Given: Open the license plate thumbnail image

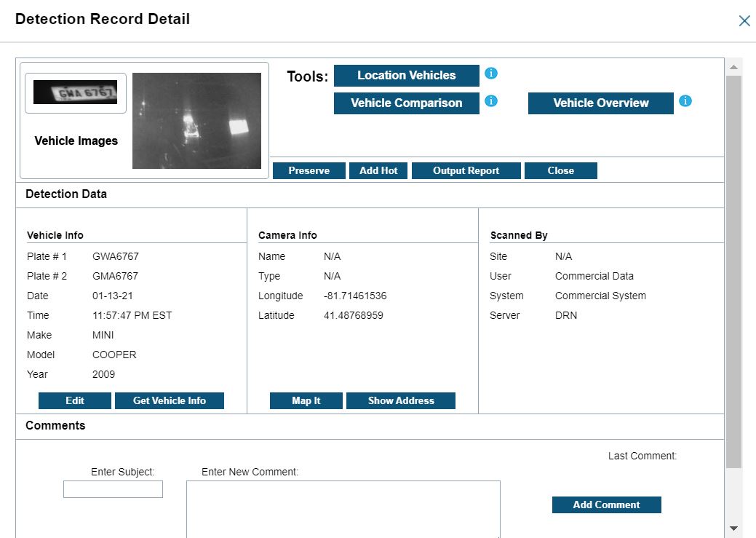Looking at the screenshot, I should (76, 92).
